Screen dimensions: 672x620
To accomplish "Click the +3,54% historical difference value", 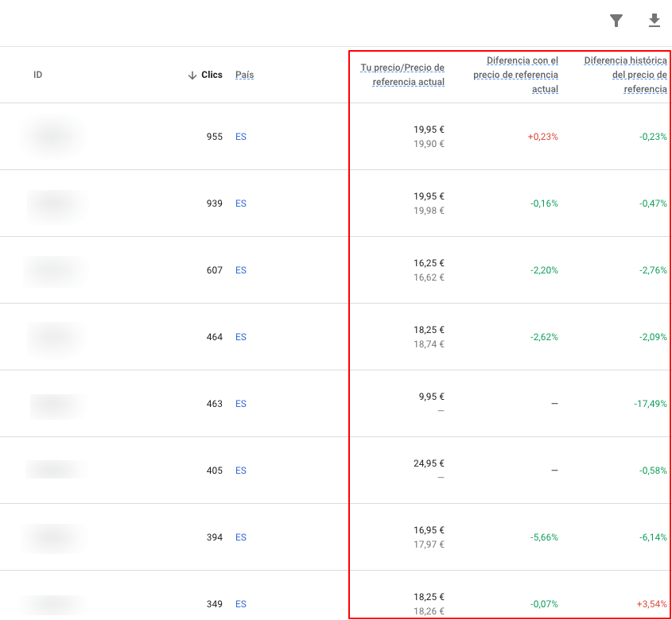I will [652, 605].
